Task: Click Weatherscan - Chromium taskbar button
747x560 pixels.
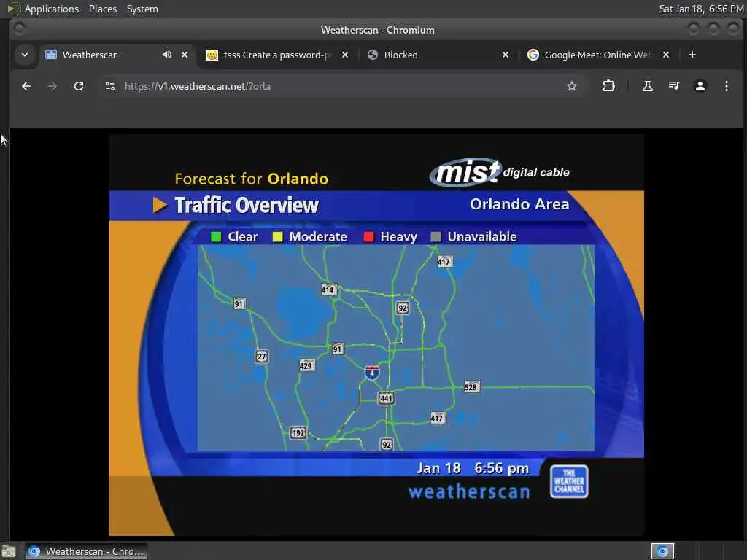Action: (x=86, y=551)
